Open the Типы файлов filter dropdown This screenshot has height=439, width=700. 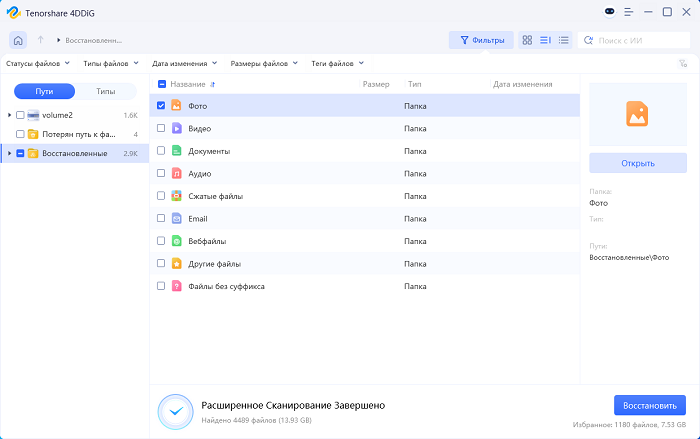click(x=109, y=63)
